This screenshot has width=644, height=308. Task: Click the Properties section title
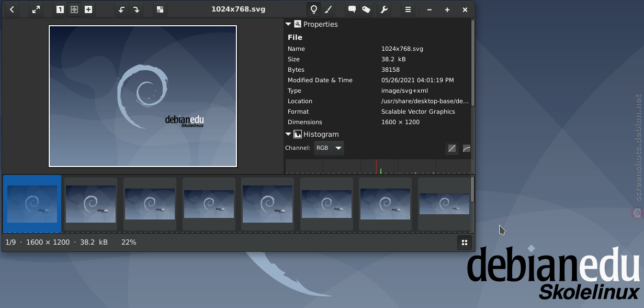pyautogui.click(x=321, y=24)
